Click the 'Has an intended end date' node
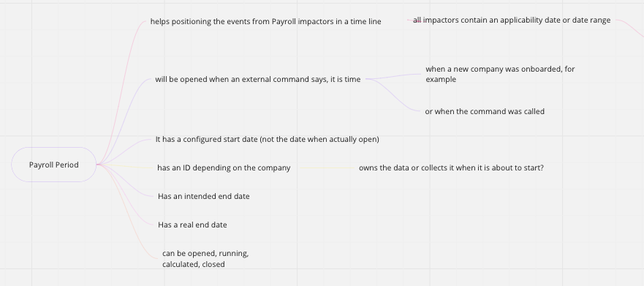 (204, 197)
